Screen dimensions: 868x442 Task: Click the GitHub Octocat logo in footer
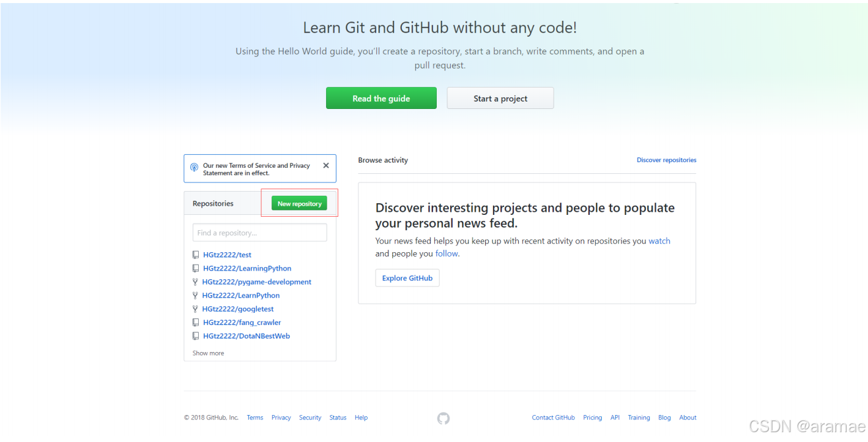[x=443, y=418]
